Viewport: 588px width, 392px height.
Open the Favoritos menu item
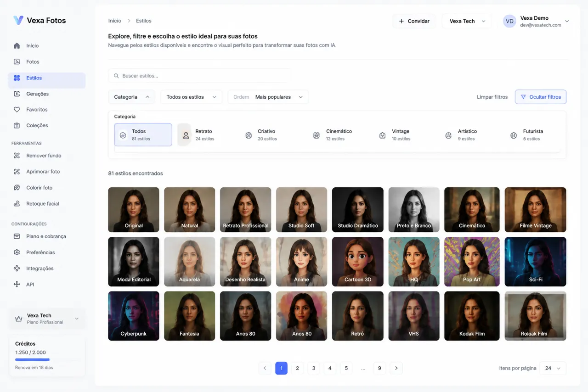(46, 110)
